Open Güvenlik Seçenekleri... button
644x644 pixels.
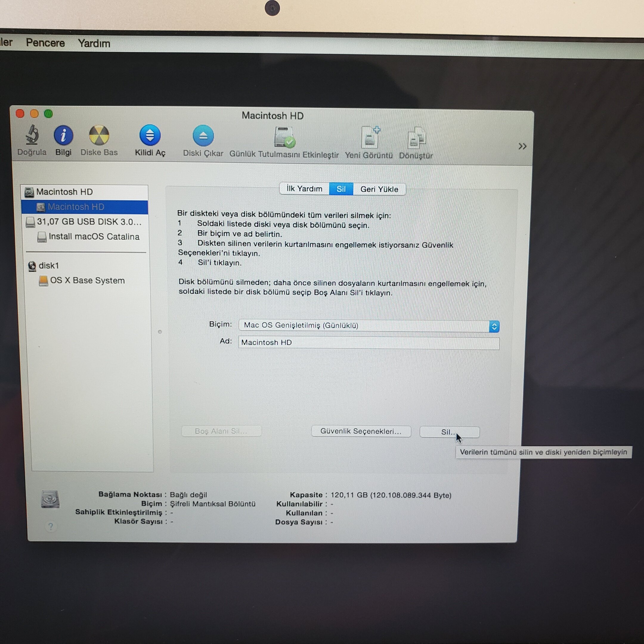tap(361, 431)
